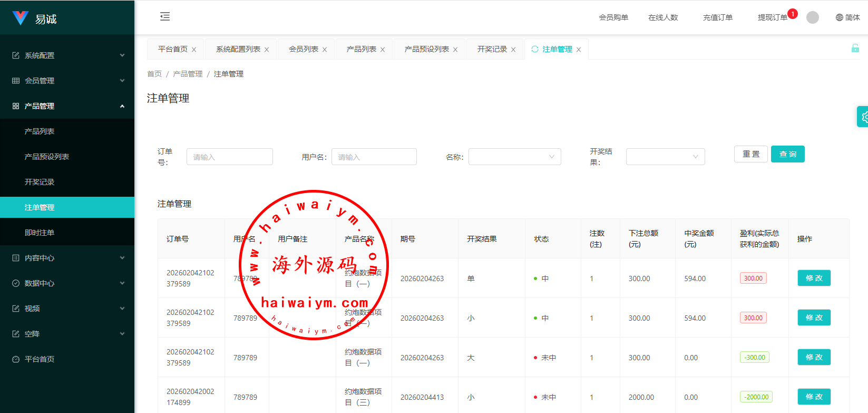Close the 开奖记录 tab
Image resolution: width=868 pixels, height=413 pixels.
pyautogui.click(x=513, y=50)
